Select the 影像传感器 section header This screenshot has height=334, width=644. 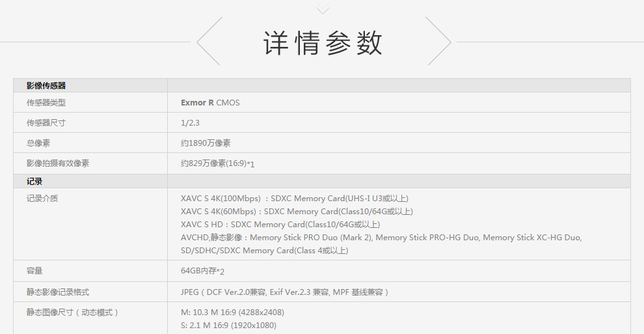(x=46, y=85)
